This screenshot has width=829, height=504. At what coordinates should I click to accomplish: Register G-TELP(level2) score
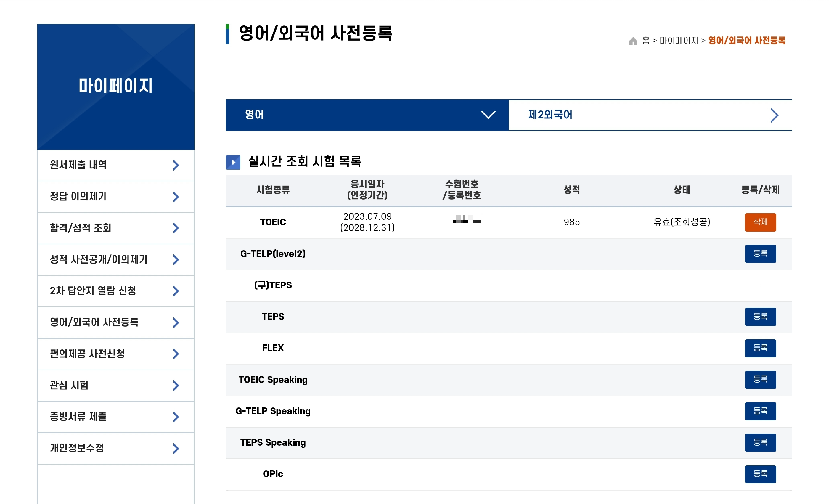(x=760, y=254)
